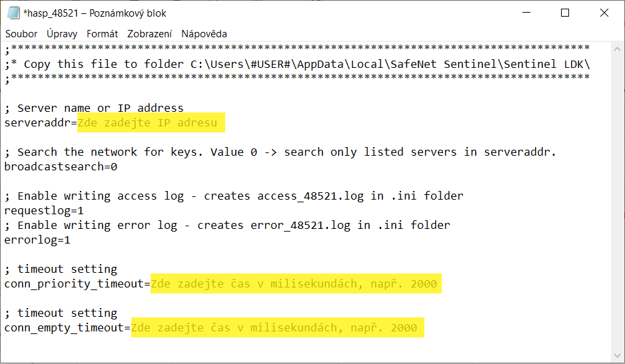Close the Poznámkový blok window

click(604, 13)
